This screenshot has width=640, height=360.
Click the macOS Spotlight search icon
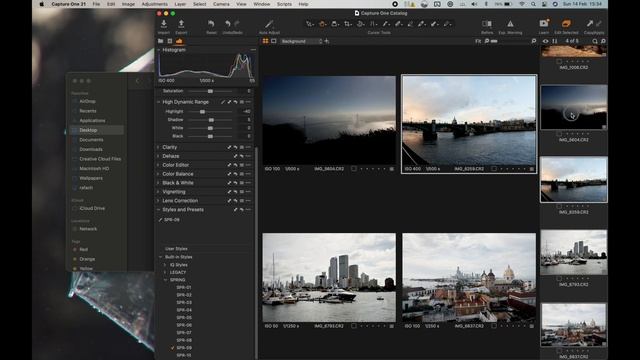533,4
